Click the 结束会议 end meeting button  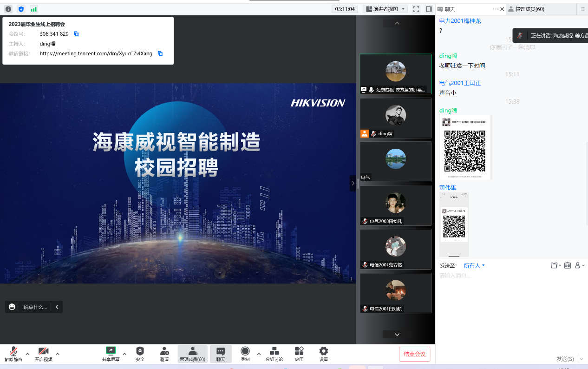pos(415,354)
